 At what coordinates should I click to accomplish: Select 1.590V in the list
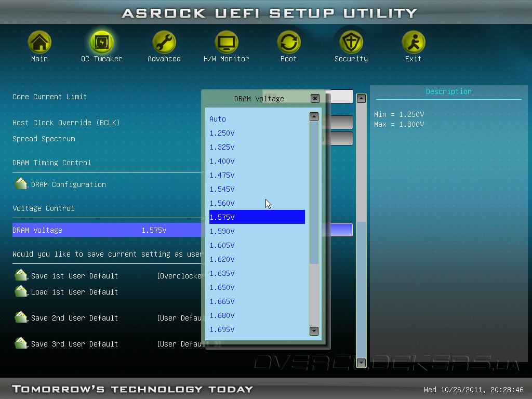point(257,231)
